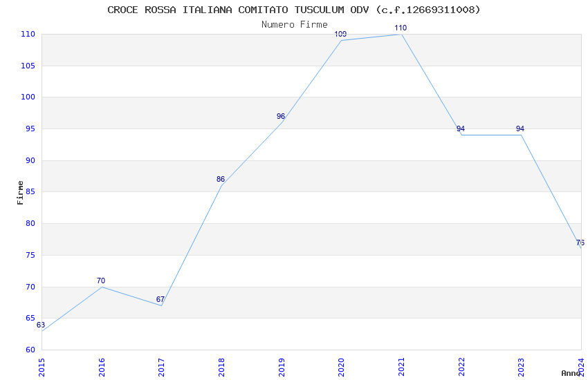Click the y-axis tick value 105
Image resolution: width=588 pixels, height=380 pixels.
pyautogui.click(x=28, y=66)
